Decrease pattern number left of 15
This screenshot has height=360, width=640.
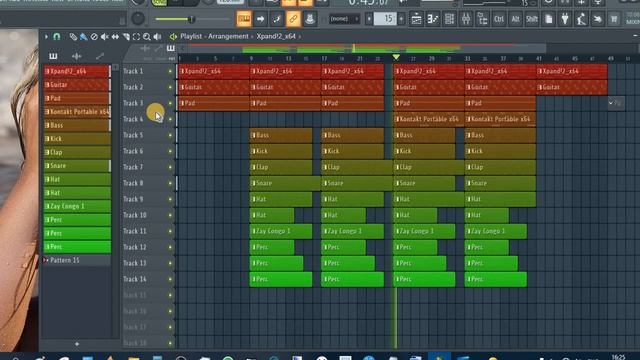pos(369,19)
